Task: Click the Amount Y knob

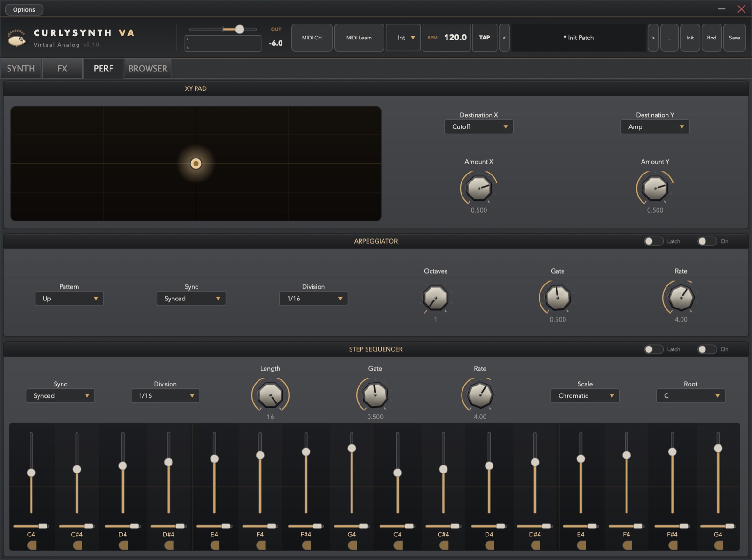Action: [655, 188]
